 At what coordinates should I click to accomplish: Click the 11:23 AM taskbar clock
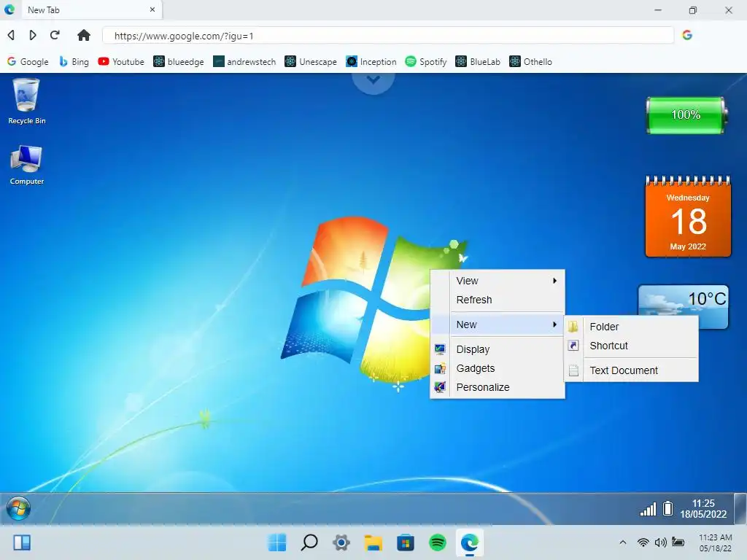click(715, 542)
